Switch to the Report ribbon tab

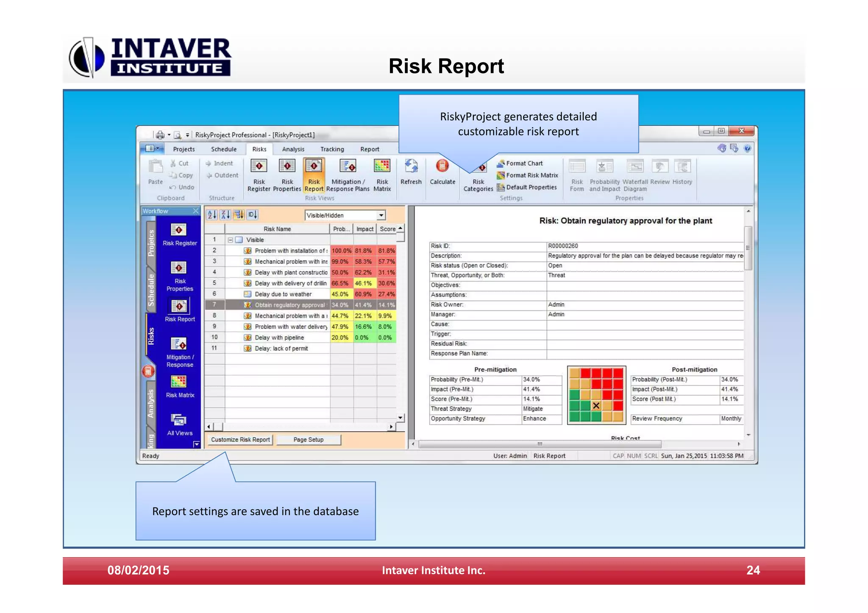click(x=370, y=149)
